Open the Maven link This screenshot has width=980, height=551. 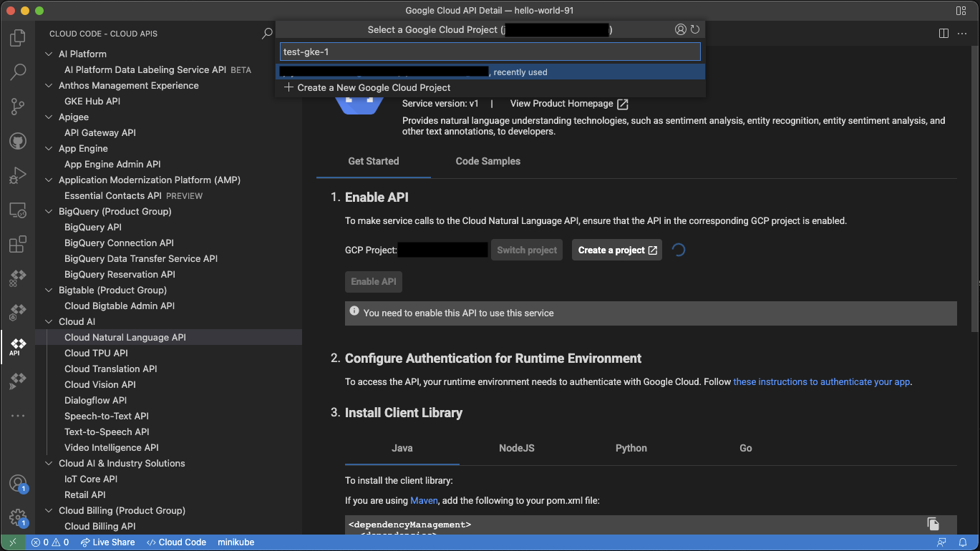point(424,500)
